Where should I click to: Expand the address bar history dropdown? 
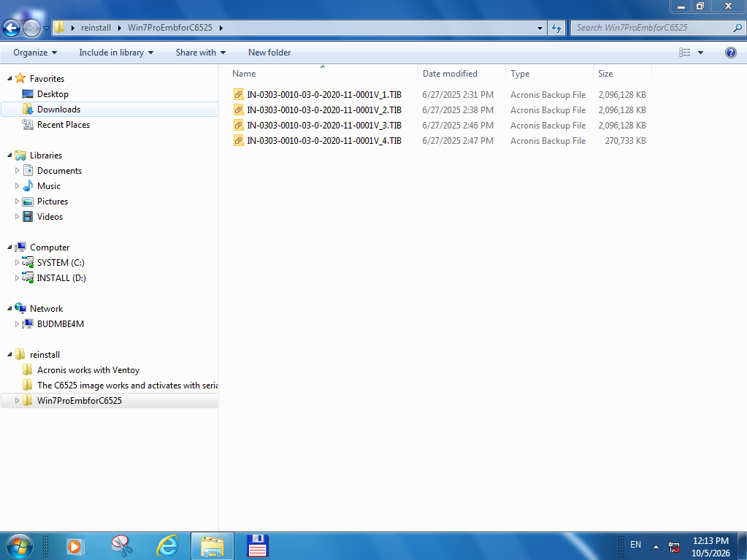coord(540,28)
